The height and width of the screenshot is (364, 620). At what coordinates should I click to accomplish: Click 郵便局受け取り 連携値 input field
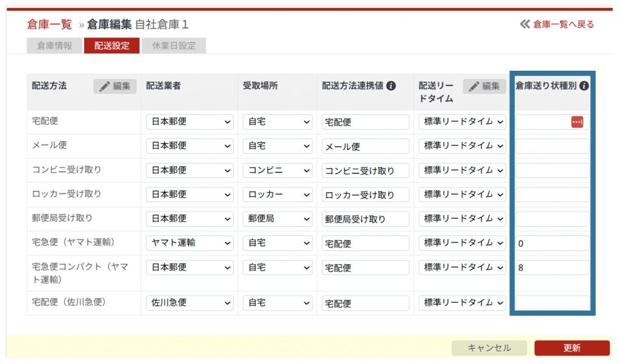pos(365,219)
